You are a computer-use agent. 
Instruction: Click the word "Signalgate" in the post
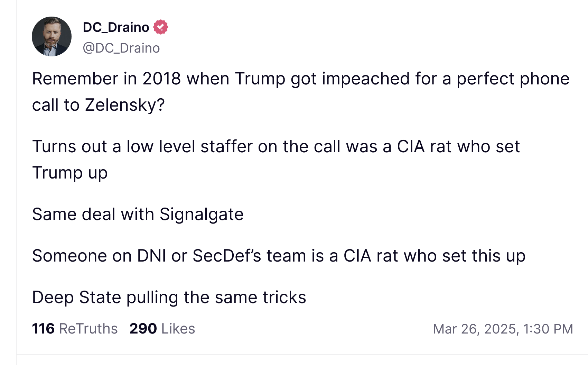(x=202, y=215)
